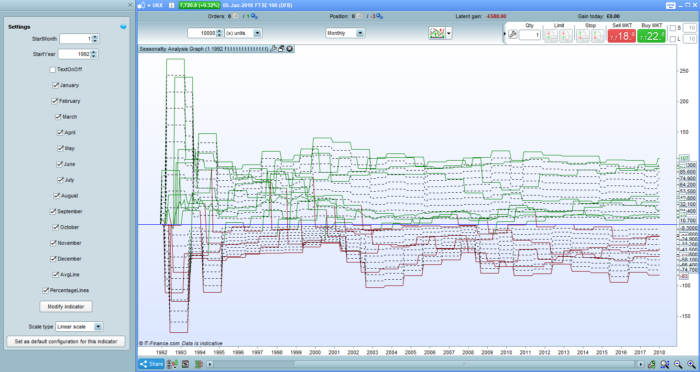Screen dimensions: 700x372
Task: Zoom in on the chart
Action: [x=691, y=364]
